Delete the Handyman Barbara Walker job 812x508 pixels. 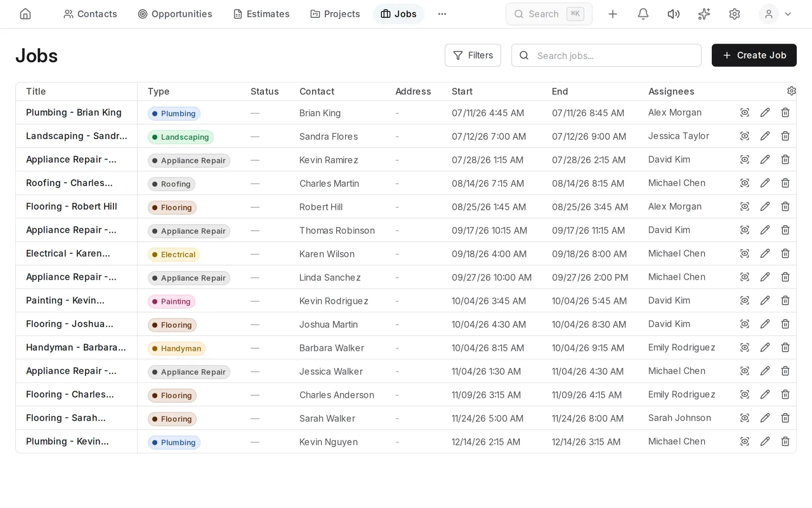tap(785, 348)
